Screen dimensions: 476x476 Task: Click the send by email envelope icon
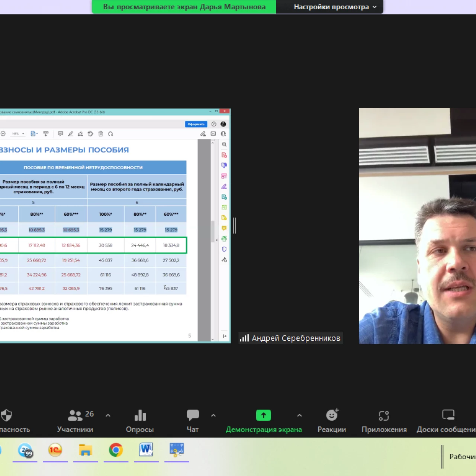click(x=213, y=134)
